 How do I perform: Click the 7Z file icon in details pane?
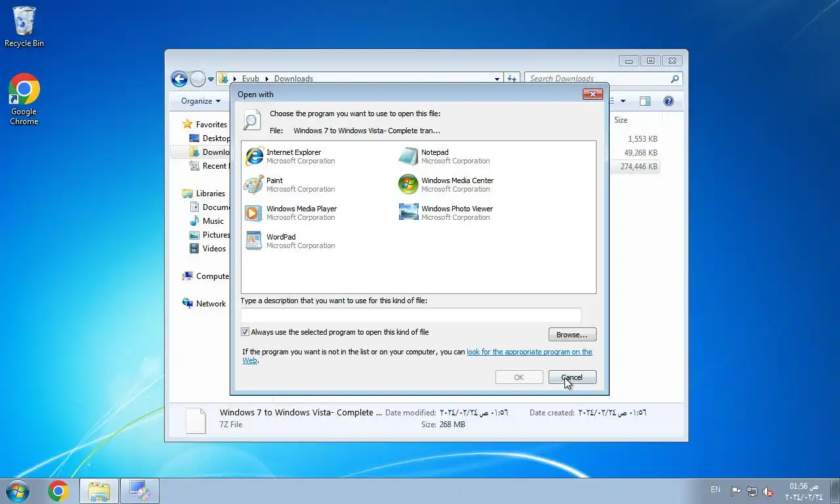tap(196, 420)
